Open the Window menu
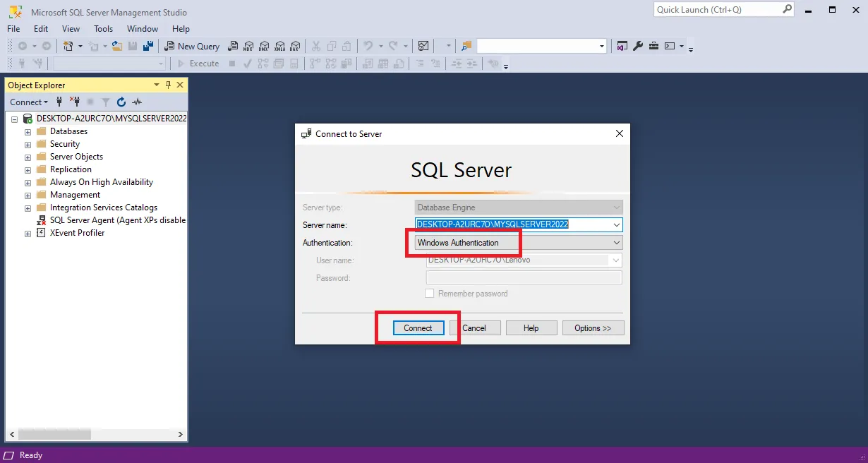The height and width of the screenshot is (463, 868). click(143, 29)
